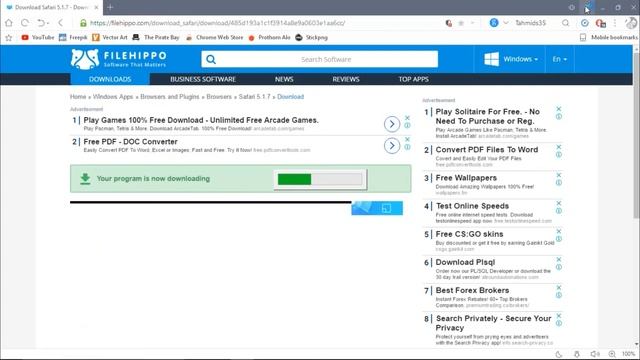Select the REVIEWS nav tab

(x=346, y=79)
